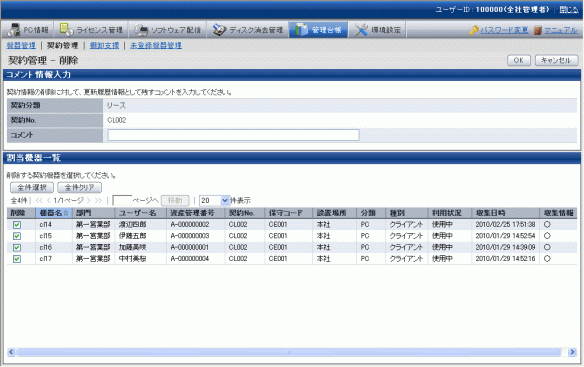Image resolution: width=584 pixels, height=367 pixels.
Task: Uncheck 削除 checkbox for A-00000004 row
Action: click(x=17, y=259)
